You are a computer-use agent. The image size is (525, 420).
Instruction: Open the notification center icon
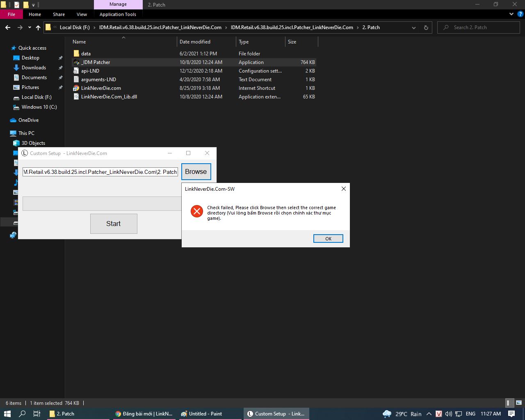[x=511, y=414]
